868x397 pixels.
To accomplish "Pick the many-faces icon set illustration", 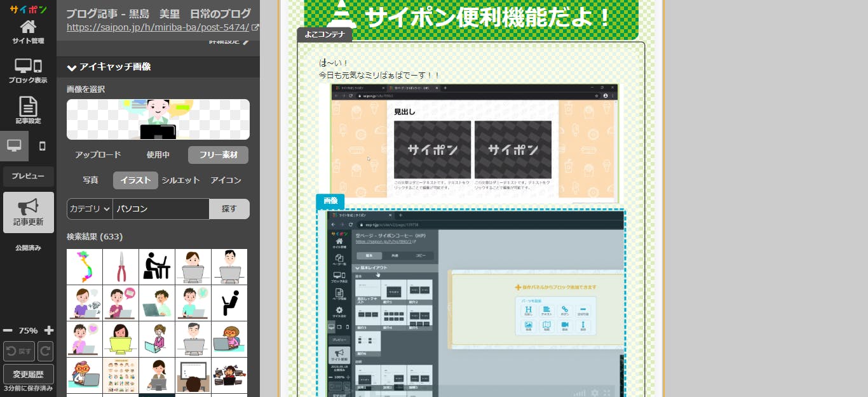I will click(x=121, y=375).
